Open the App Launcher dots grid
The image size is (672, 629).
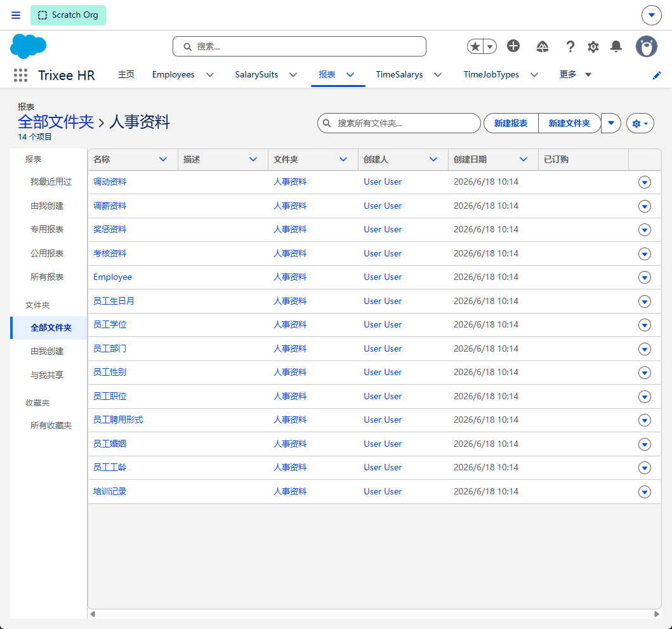(x=20, y=75)
